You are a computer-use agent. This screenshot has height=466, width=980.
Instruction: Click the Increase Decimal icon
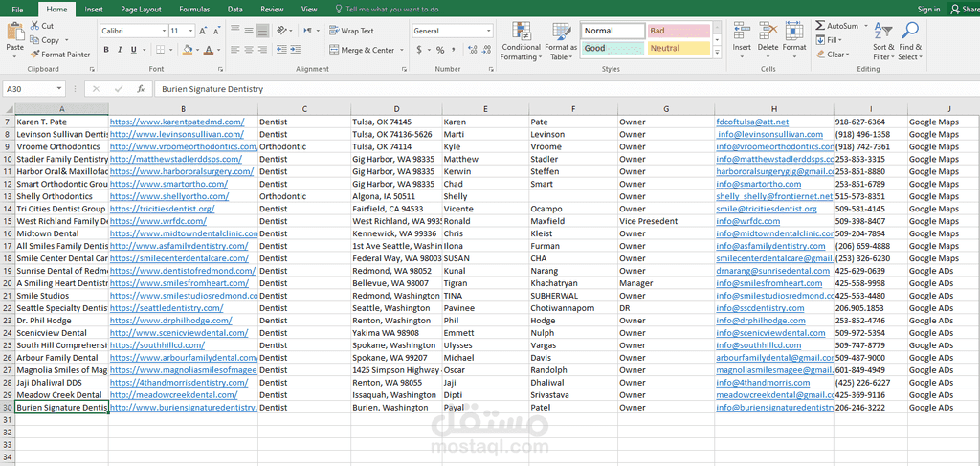[x=472, y=50]
